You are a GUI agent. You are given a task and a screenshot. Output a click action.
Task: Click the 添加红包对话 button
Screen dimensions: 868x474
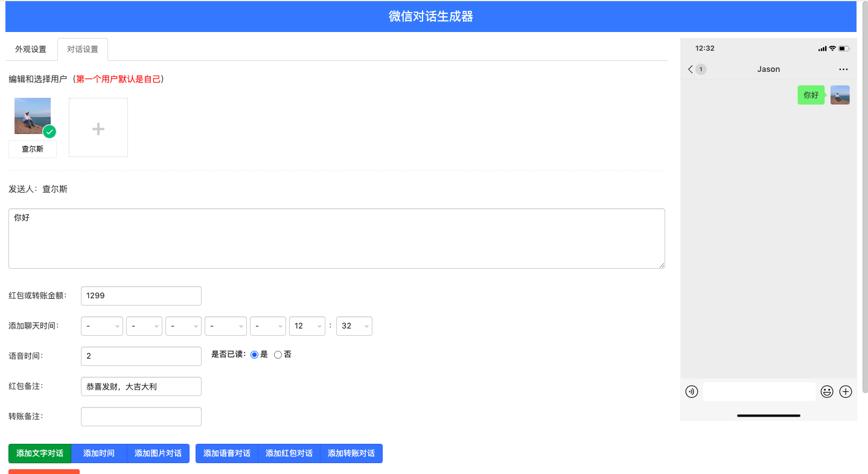pyautogui.click(x=289, y=453)
